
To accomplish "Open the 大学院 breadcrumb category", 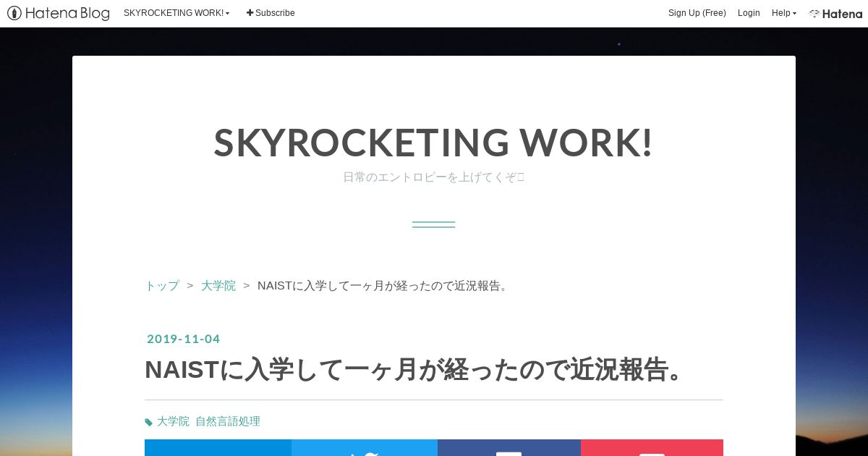I will click(218, 286).
